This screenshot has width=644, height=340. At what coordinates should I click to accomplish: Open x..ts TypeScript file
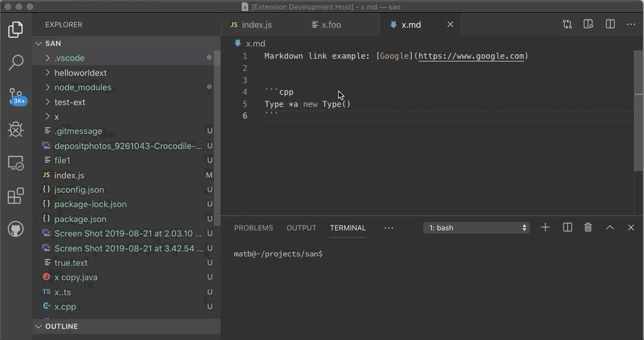tap(123, 292)
